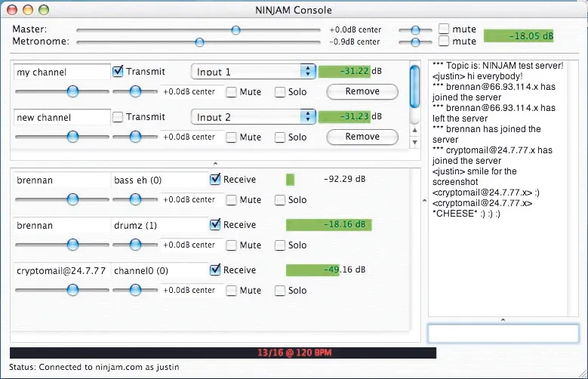Click the new channel name field
The height and width of the screenshot is (379, 588).
tap(62, 117)
